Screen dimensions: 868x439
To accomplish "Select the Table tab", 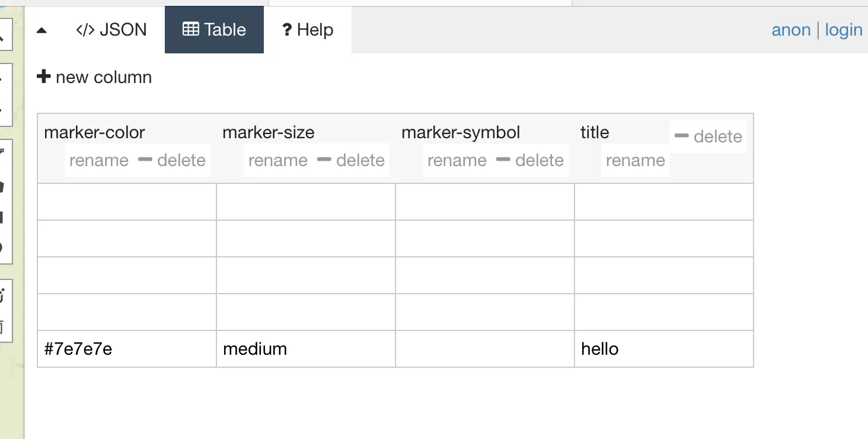I will pos(214,30).
